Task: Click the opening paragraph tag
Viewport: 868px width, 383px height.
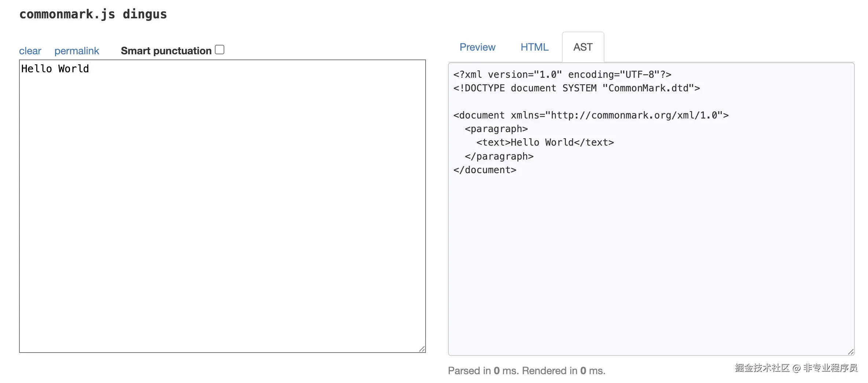Action: [x=496, y=129]
